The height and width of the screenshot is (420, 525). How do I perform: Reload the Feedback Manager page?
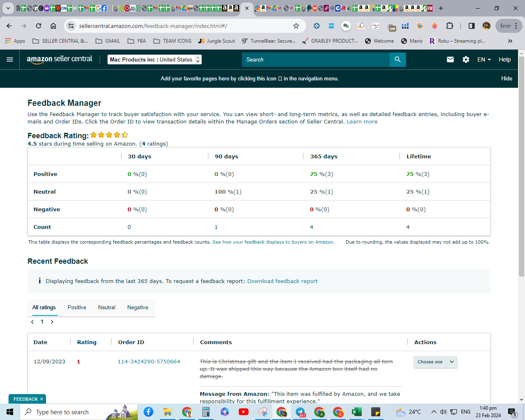click(39, 26)
